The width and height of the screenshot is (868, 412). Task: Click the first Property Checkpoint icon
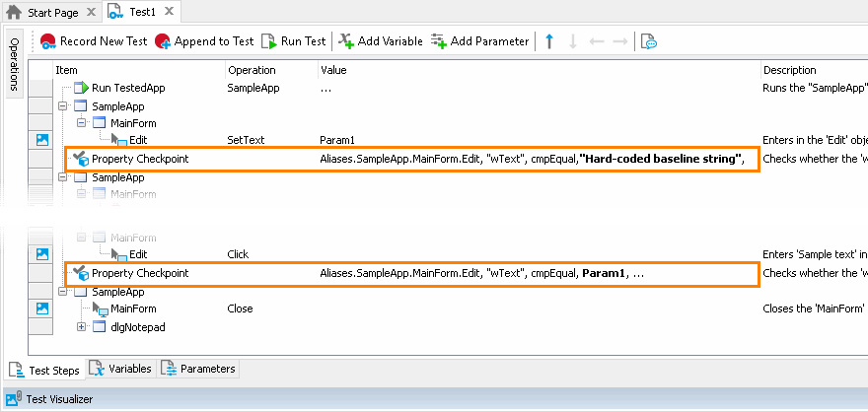click(x=81, y=160)
